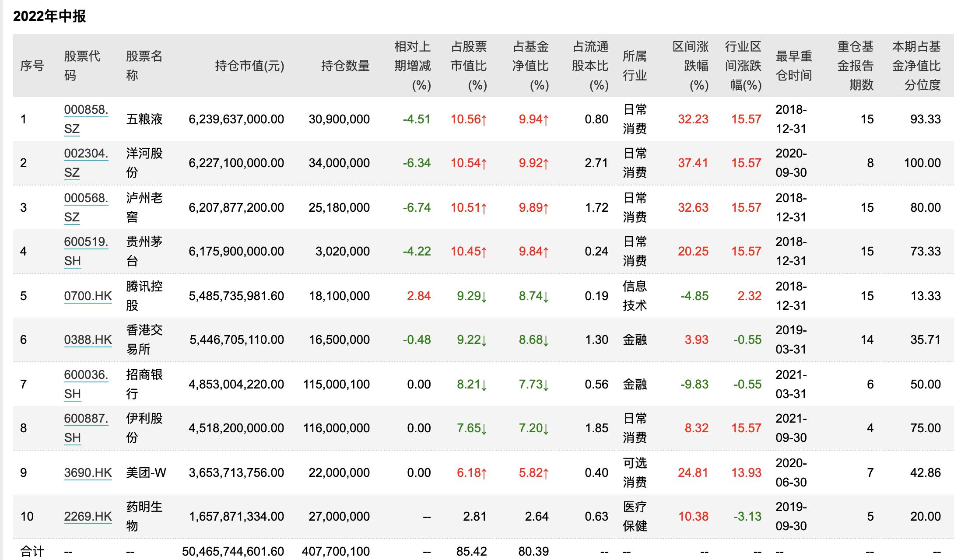Click market value 6,175,900,000.00

[x=236, y=251]
